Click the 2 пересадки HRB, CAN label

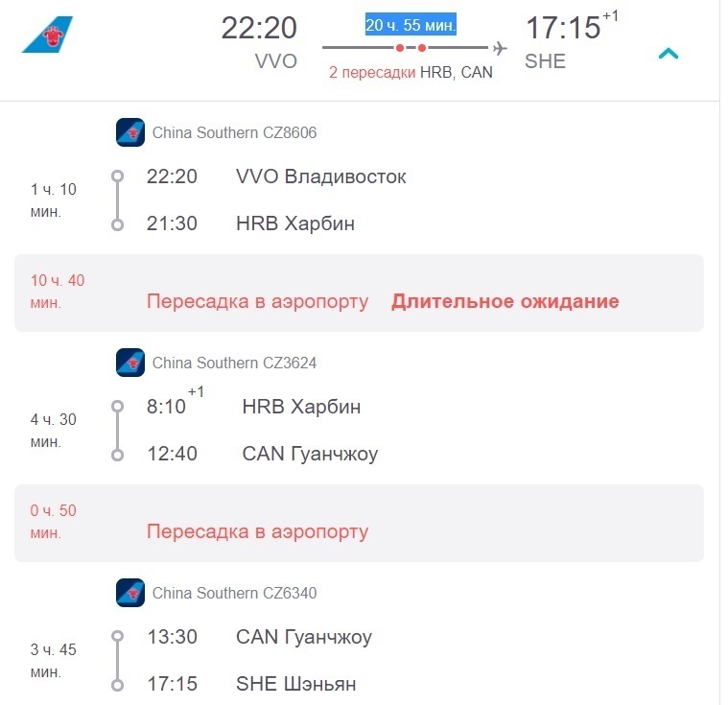[x=411, y=73]
